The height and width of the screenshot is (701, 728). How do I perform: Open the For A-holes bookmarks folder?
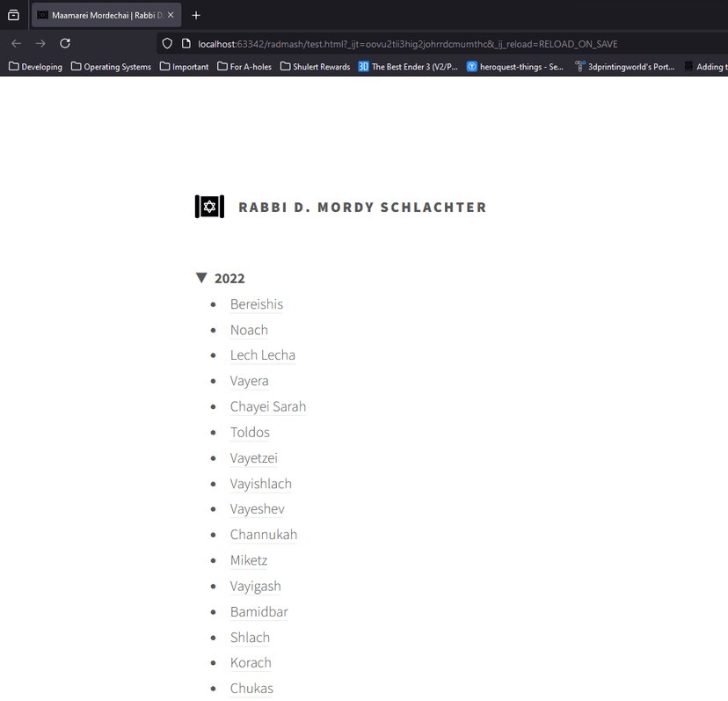coord(244,67)
